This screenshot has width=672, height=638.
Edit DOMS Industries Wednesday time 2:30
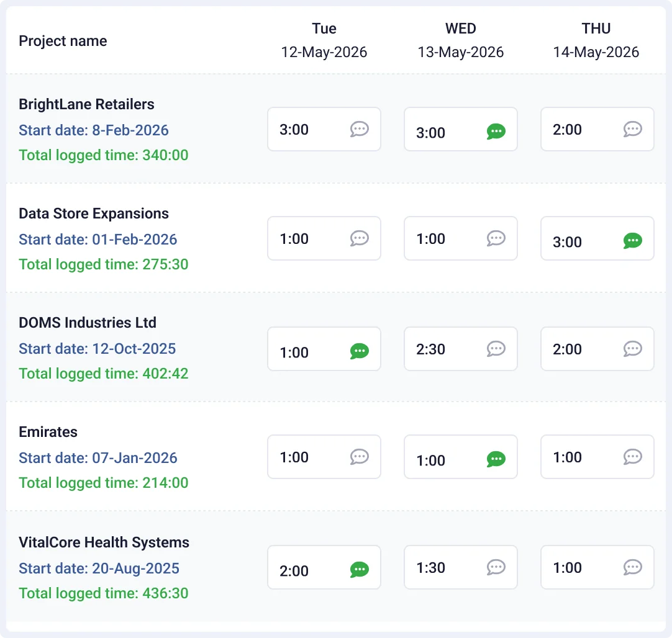(x=461, y=349)
